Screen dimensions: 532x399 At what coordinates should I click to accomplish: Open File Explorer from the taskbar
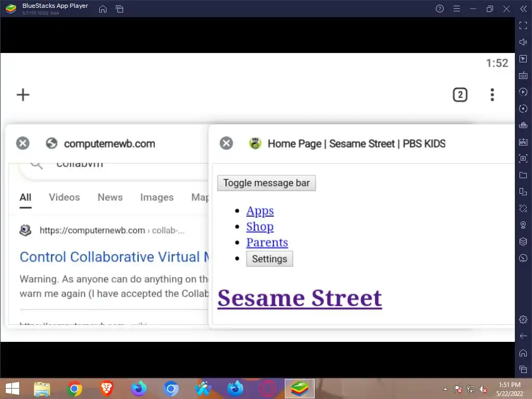click(x=42, y=389)
